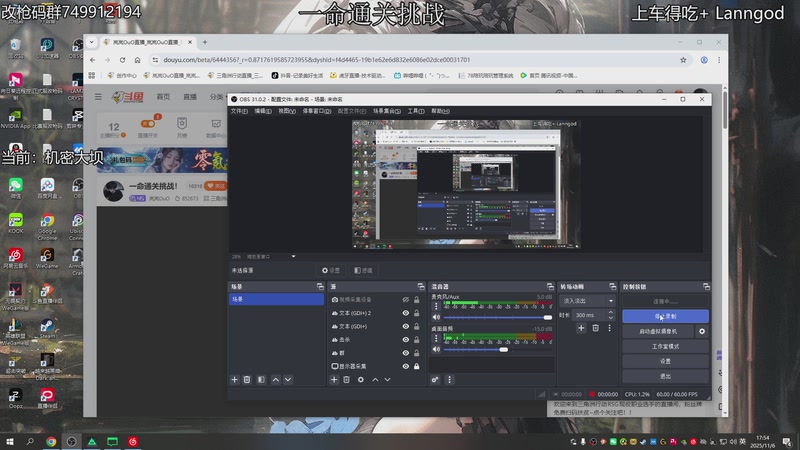Viewport: 800px width, 450px height.
Task: Open mixer dock options three-dot menu
Action: (x=449, y=380)
